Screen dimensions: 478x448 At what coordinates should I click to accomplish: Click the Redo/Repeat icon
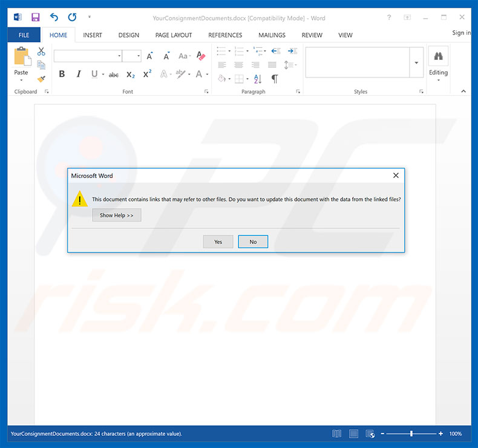click(72, 17)
